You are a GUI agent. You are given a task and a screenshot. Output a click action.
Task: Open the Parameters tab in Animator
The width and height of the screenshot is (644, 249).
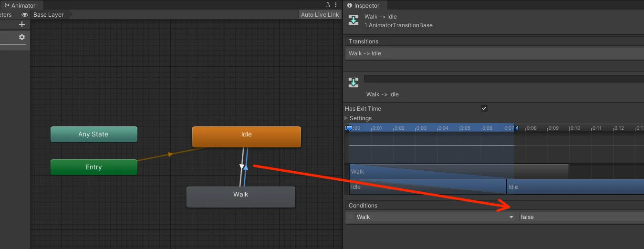6,15
